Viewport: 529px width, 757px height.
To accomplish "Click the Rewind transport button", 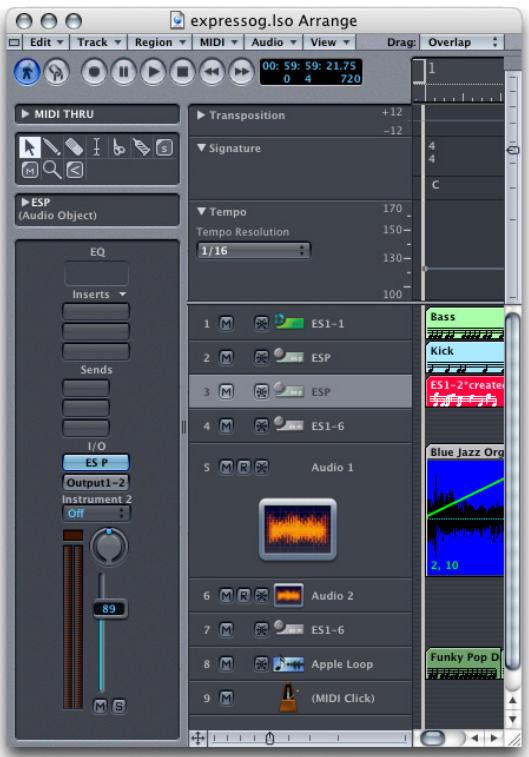I will click(x=212, y=72).
